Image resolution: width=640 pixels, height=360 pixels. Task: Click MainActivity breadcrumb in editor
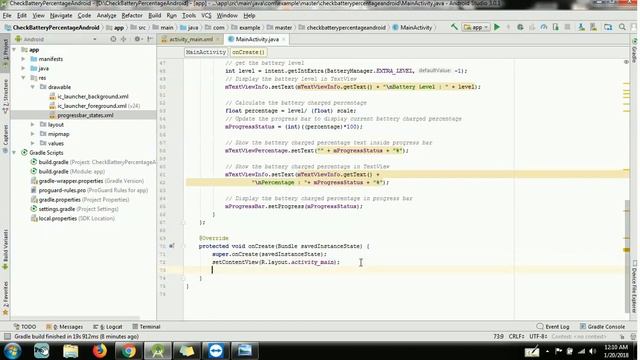tap(205, 52)
